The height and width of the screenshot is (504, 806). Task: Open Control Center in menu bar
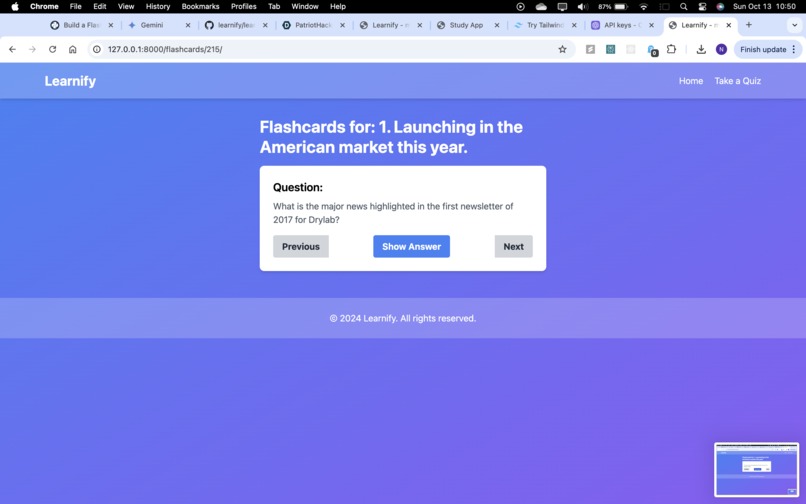[x=702, y=7]
